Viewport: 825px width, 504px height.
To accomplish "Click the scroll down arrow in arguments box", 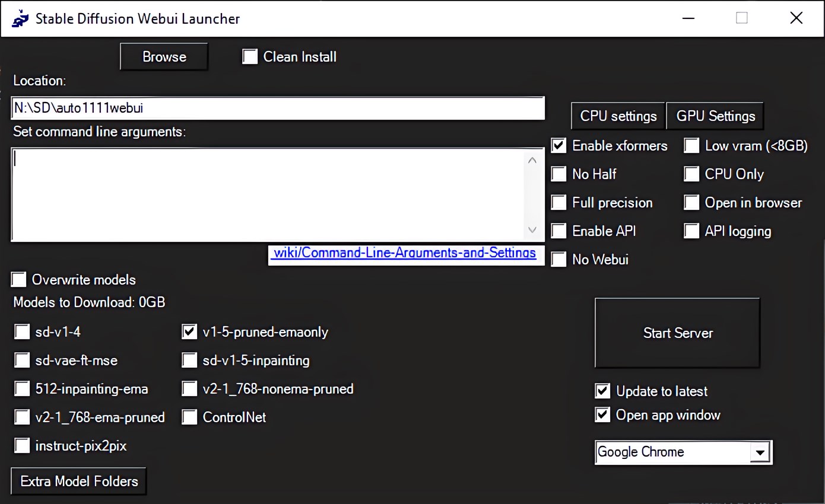I will [532, 230].
